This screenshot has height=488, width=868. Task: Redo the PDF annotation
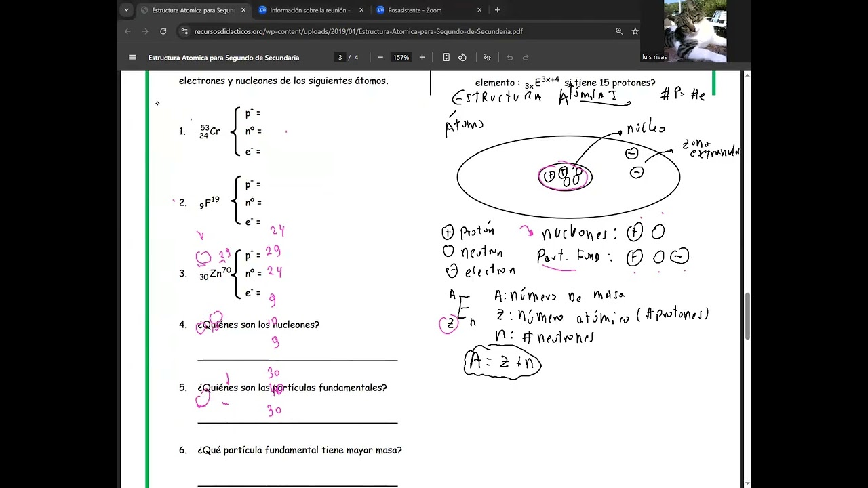point(526,58)
